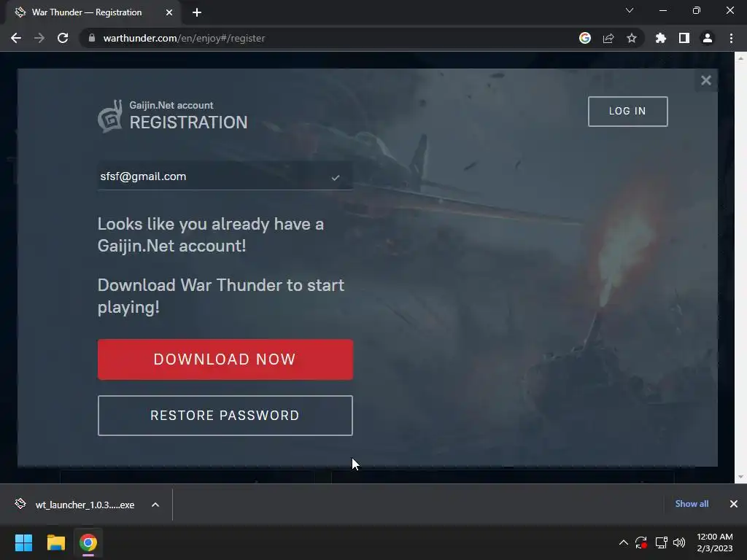747x560 pixels.
Task: Click the email field with sfsf@gmail.com
Action: [x=225, y=176]
